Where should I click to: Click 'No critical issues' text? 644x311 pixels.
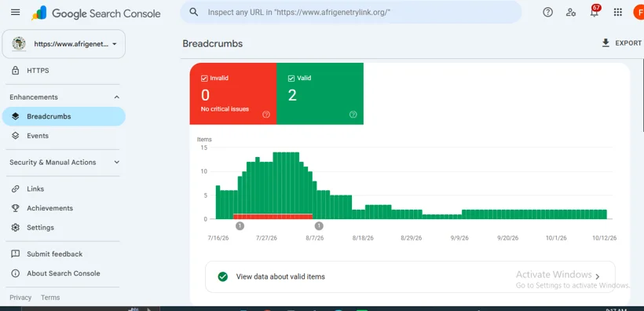coord(225,109)
